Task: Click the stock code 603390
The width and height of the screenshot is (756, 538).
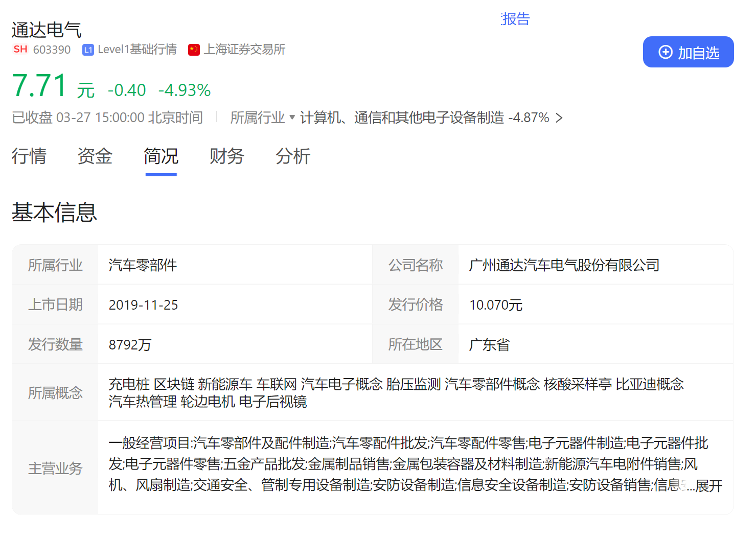Action: coord(52,50)
